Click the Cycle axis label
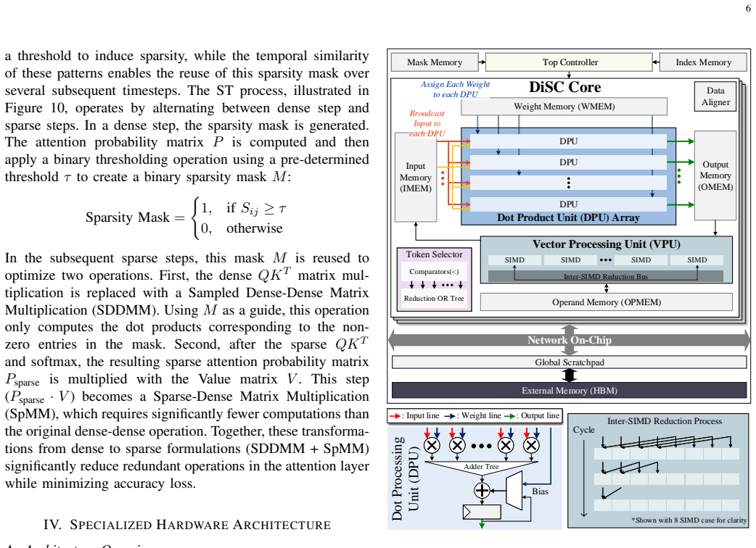This screenshot has height=548, width=756. (583, 430)
